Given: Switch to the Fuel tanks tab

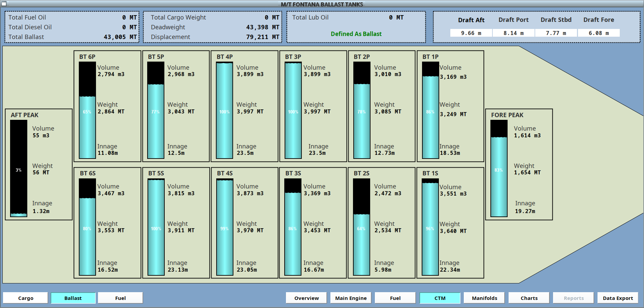Looking at the screenshot, I should click(x=120, y=298).
